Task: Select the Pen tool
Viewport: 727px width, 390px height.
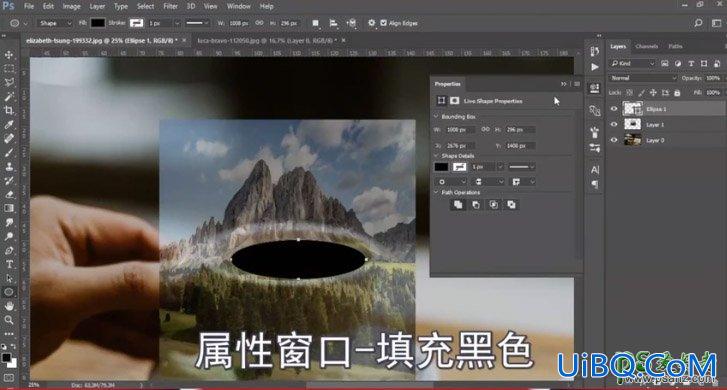Action: pyautogui.click(x=9, y=250)
